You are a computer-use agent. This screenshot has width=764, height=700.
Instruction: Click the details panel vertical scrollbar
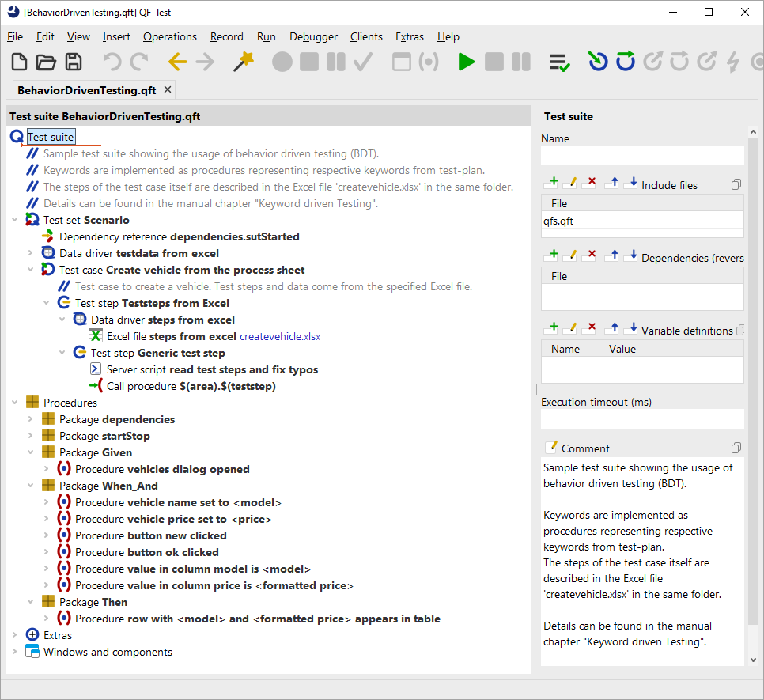(752, 380)
